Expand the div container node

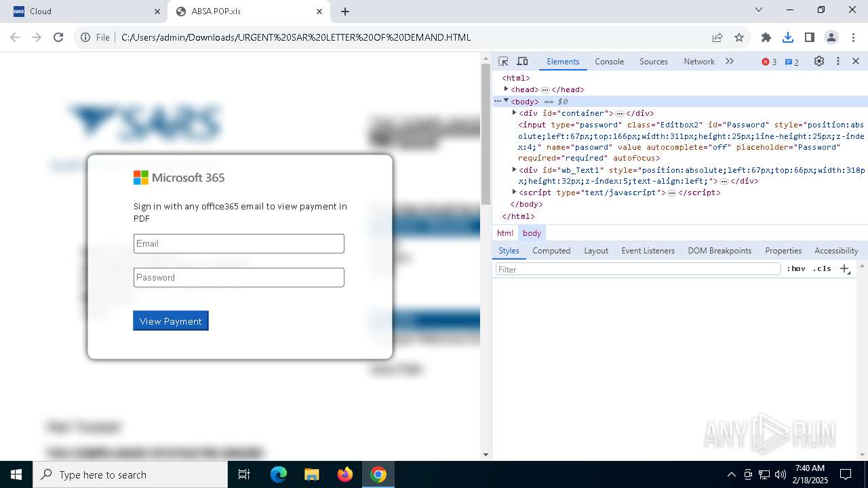tap(514, 113)
